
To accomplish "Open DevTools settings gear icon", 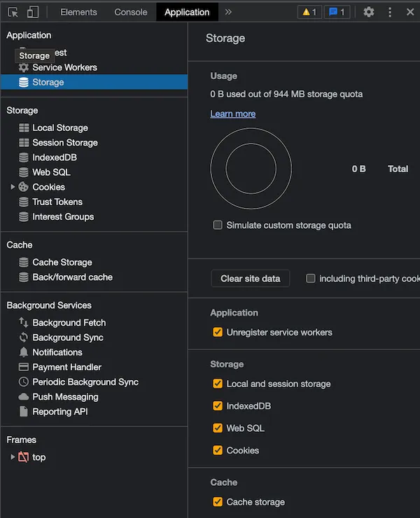I will coord(369,12).
